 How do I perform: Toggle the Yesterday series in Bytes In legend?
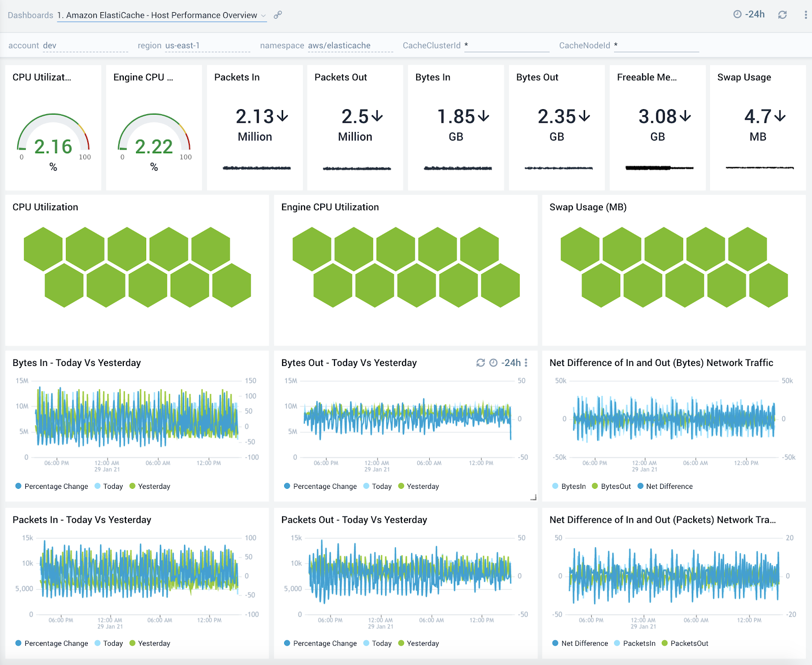[151, 486]
